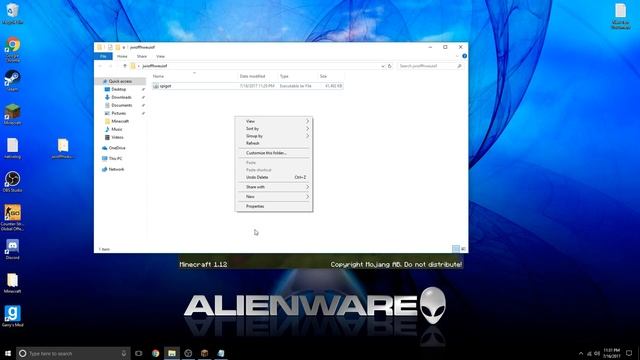The image size is (640, 360).
Task: Choose Customize this folder
Action: pos(274,153)
